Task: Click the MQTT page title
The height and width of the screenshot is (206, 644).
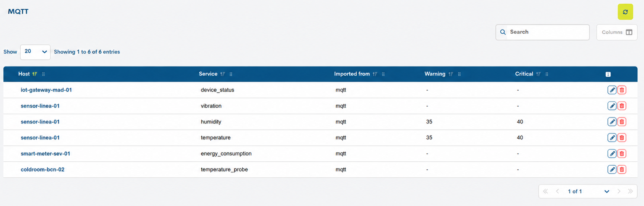Action: point(18,11)
